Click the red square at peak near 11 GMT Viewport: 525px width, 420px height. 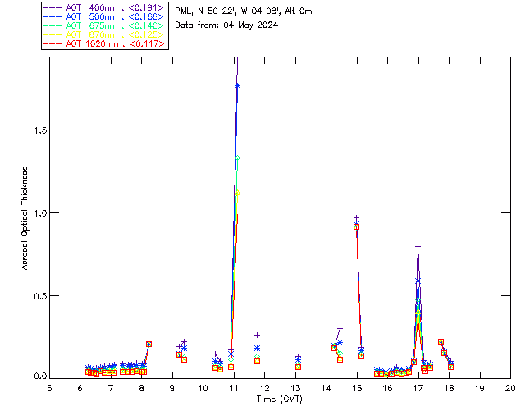click(x=237, y=214)
